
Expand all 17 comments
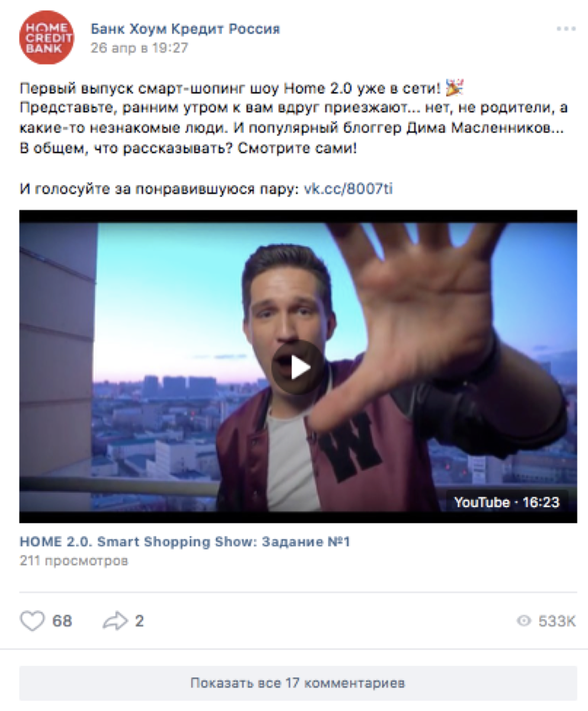[x=298, y=683]
